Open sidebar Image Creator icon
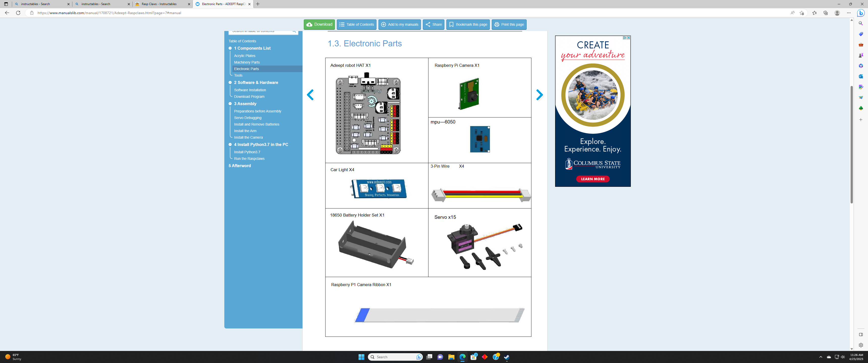 point(861,87)
